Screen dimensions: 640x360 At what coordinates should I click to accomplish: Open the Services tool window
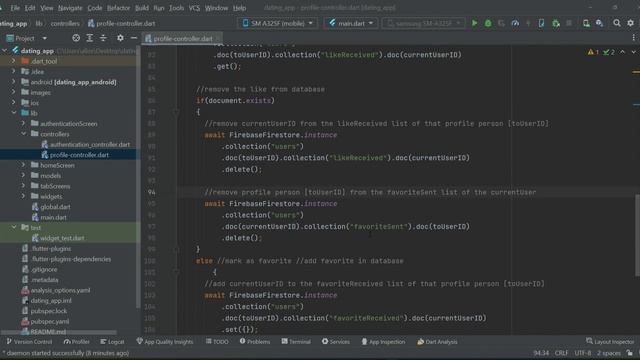click(336, 342)
